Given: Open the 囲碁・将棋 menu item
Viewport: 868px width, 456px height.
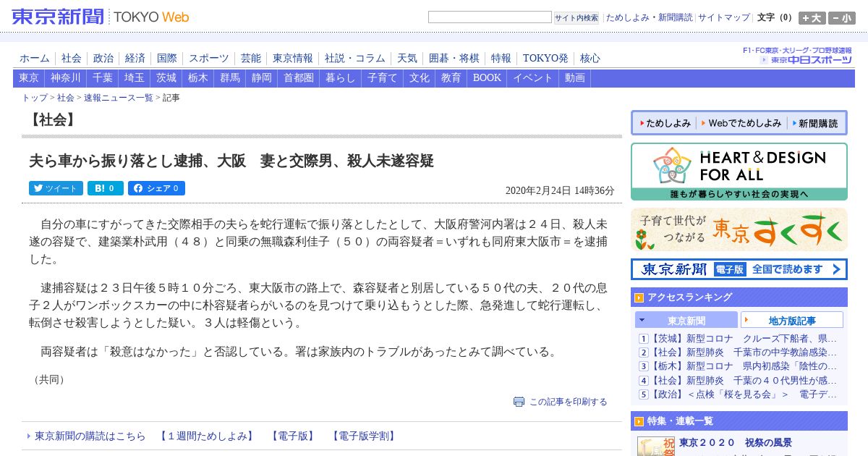Looking at the screenshot, I should 454,59.
